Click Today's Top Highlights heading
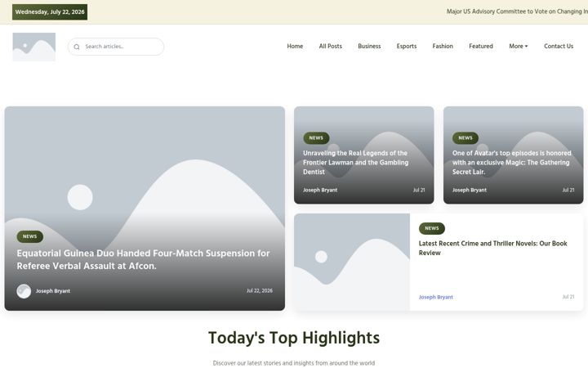Viewport: 588px width, 368px height. [x=294, y=338]
